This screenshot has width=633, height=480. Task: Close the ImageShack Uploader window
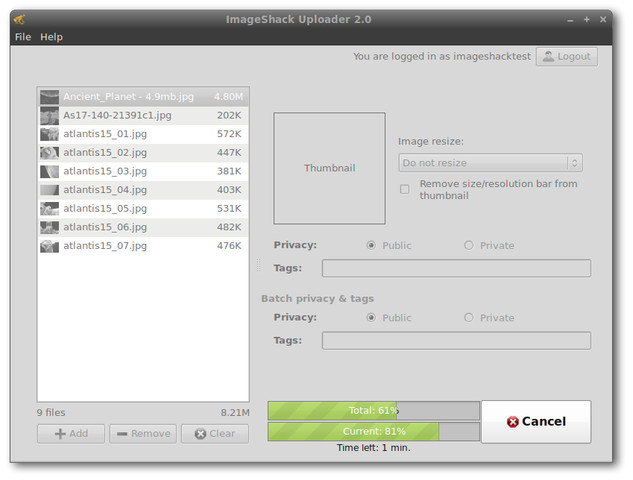pos(603,19)
